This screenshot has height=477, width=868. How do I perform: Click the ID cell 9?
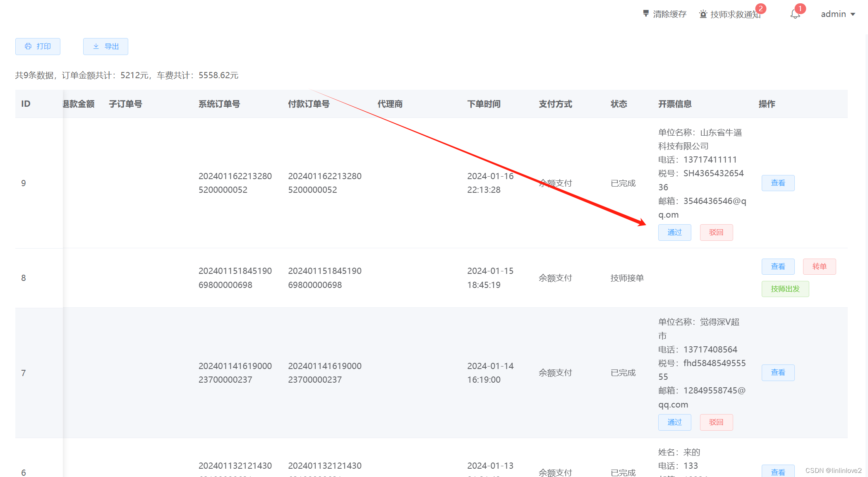[x=24, y=183]
